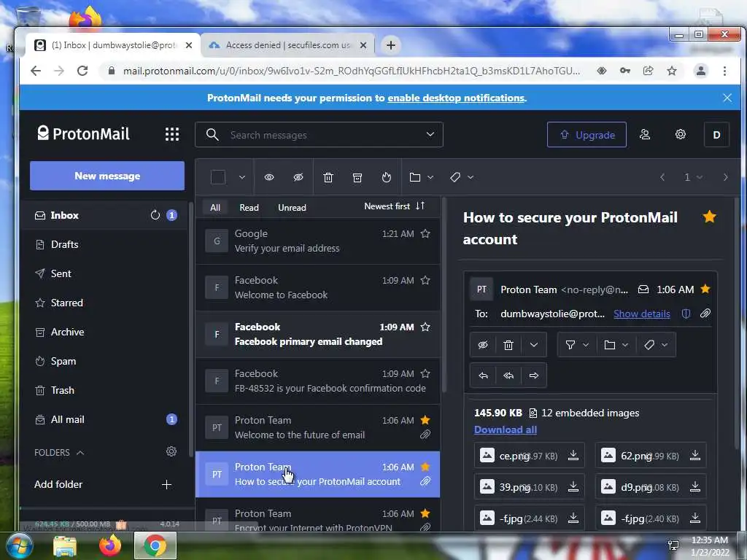Tick the select all messages checkbox
The width and height of the screenshot is (747, 560).
click(217, 177)
